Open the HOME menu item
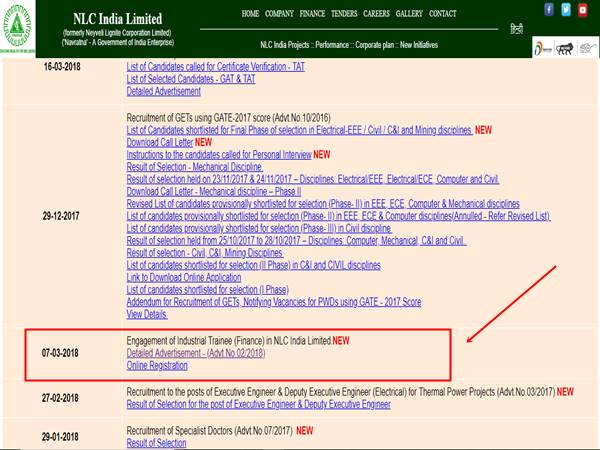The image size is (600, 450). click(x=250, y=14)
